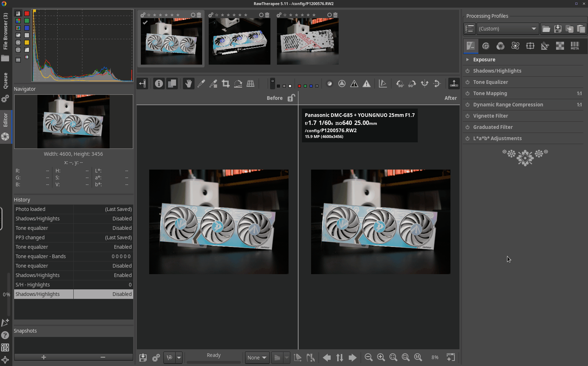Add a new snapshot with plus button
Viewport: 588px width, 366px height.
(x=44, y=357)
